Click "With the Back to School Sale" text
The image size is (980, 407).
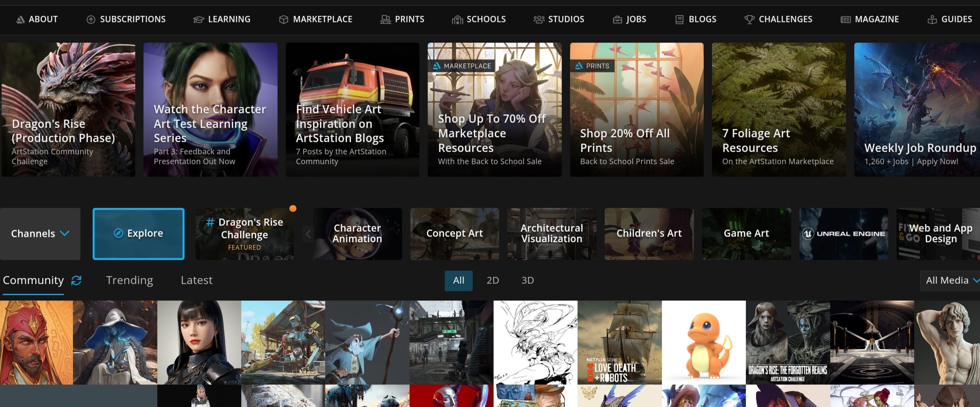pyautogui.click(x=490, y=161)
